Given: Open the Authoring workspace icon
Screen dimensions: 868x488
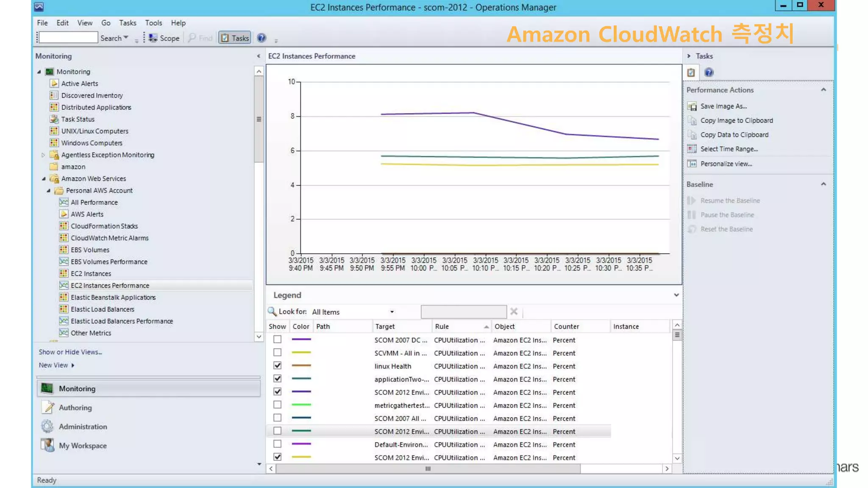Looking at the screenshot, I should [x=48, y=408].
